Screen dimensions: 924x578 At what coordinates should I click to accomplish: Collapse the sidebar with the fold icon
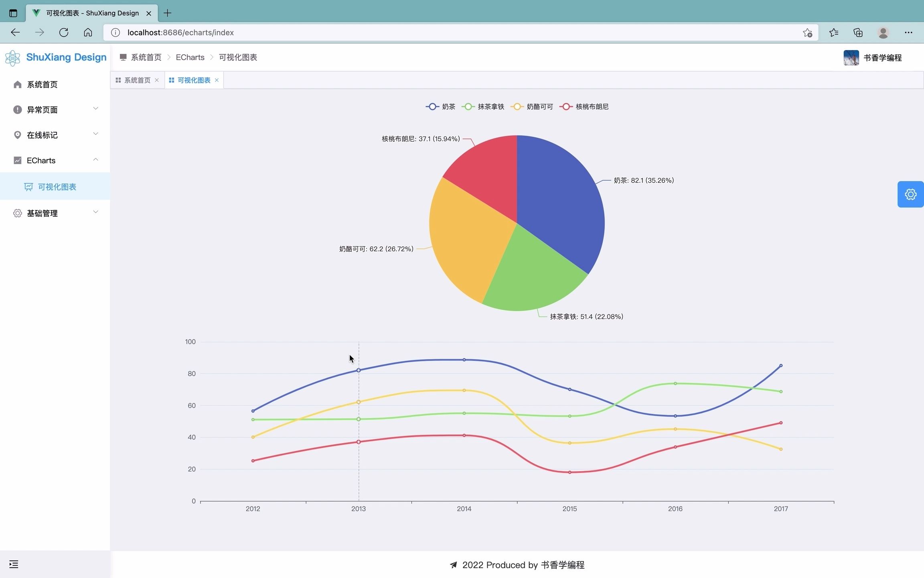coord(14,564)
